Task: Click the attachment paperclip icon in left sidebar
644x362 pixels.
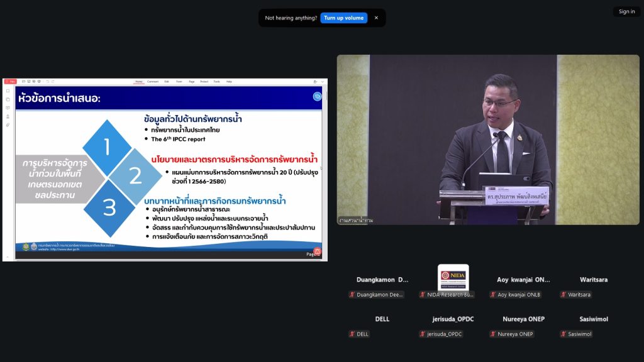Action: coord(8,125)
